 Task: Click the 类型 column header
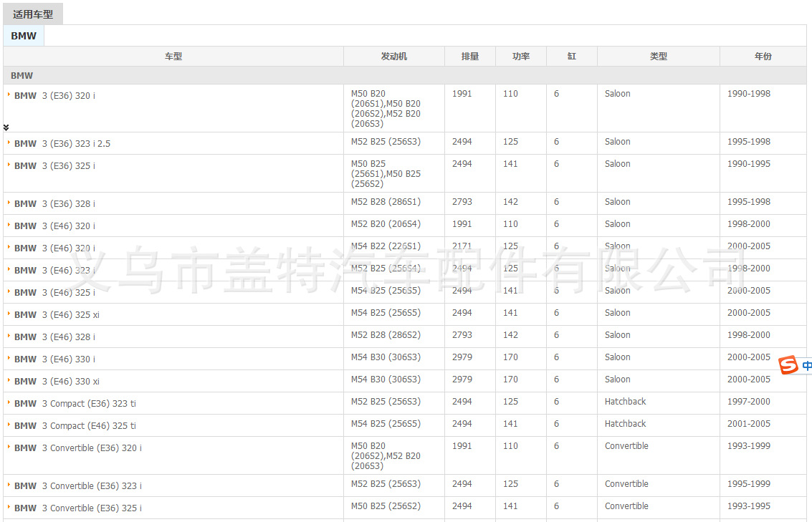click(659, 57)
